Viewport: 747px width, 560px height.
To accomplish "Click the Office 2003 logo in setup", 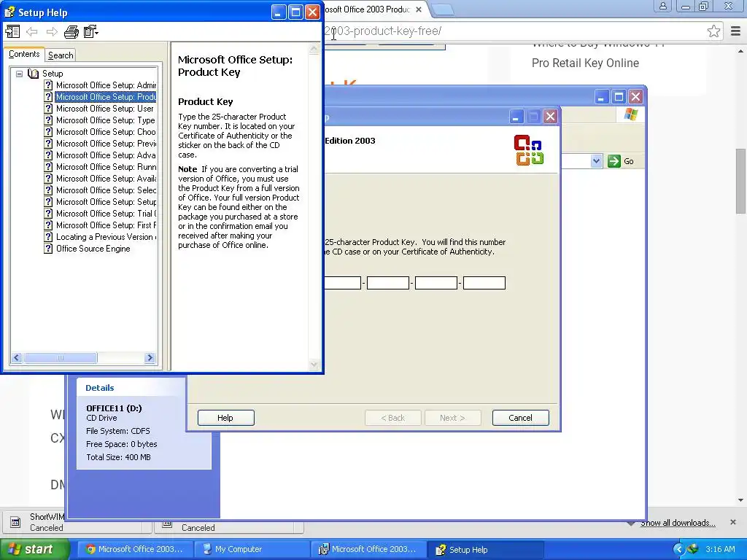I will (x=529, y=150).
